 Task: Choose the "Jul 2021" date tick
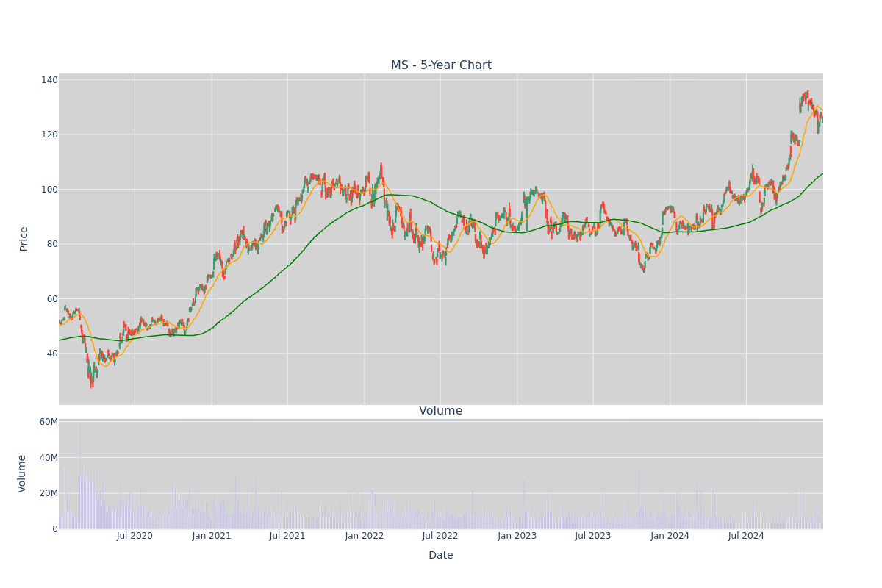(287, 536)
